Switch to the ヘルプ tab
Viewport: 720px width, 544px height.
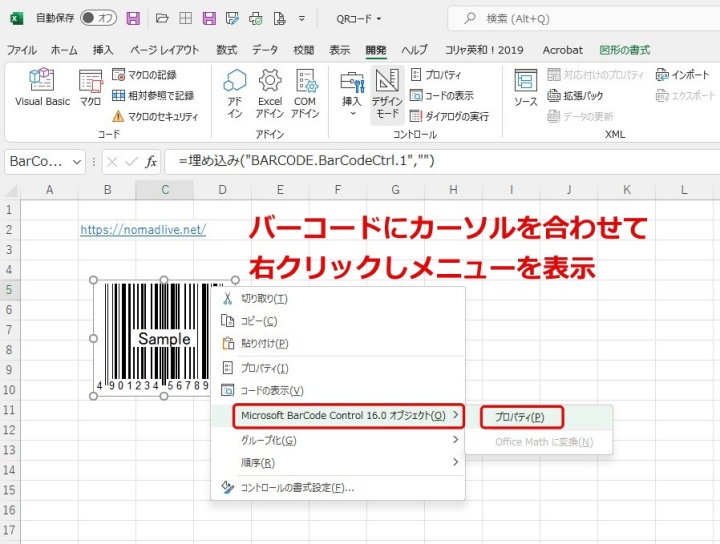[414, 50]
